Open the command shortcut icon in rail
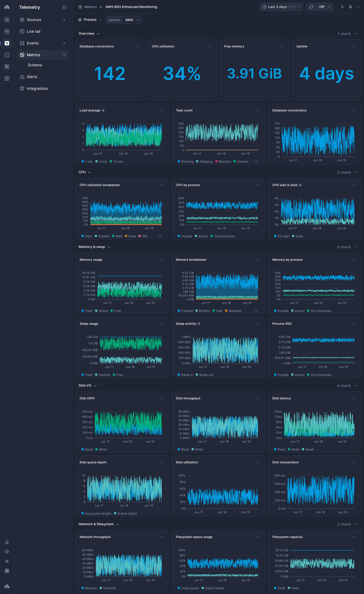The width and height of the screenshot is (364, 594). point(7,571)
